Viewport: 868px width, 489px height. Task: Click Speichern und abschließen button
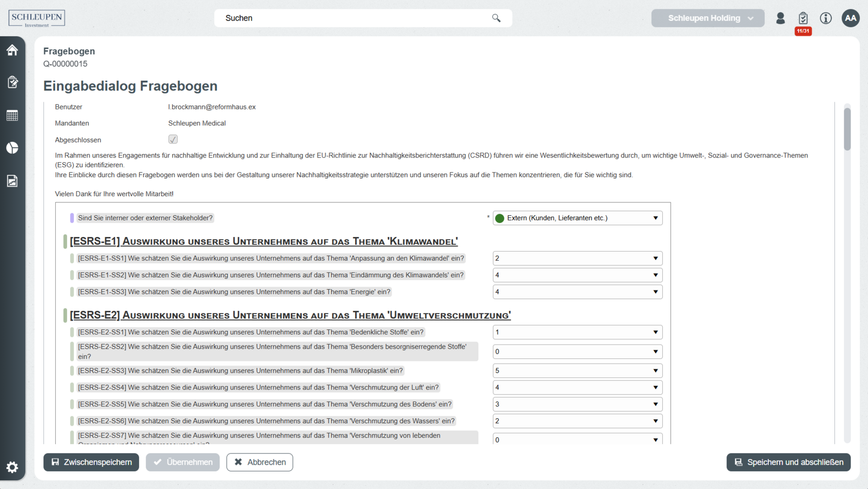click(x=788, y=462)
